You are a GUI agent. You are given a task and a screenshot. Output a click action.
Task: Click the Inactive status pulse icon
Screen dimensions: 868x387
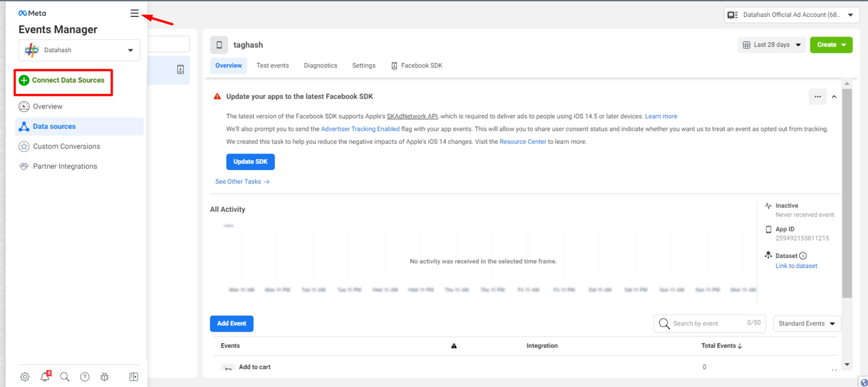tap(768, 206)
